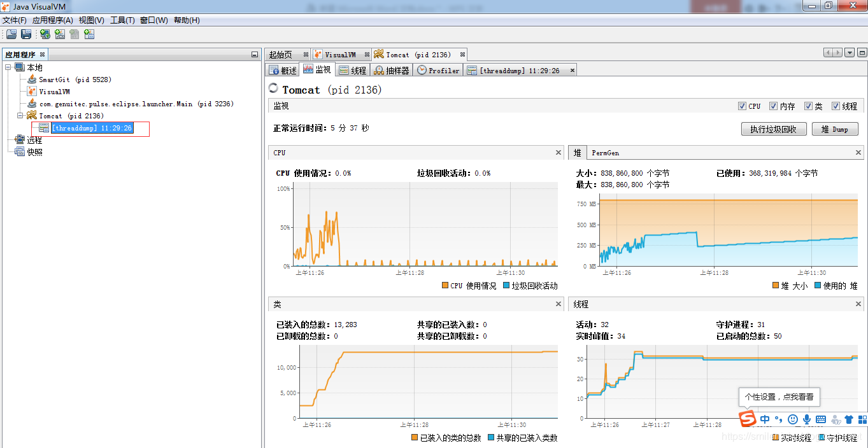Switch to the Overview (概述) tab
This screenshot has width=868, height=448.
(283, 70)
